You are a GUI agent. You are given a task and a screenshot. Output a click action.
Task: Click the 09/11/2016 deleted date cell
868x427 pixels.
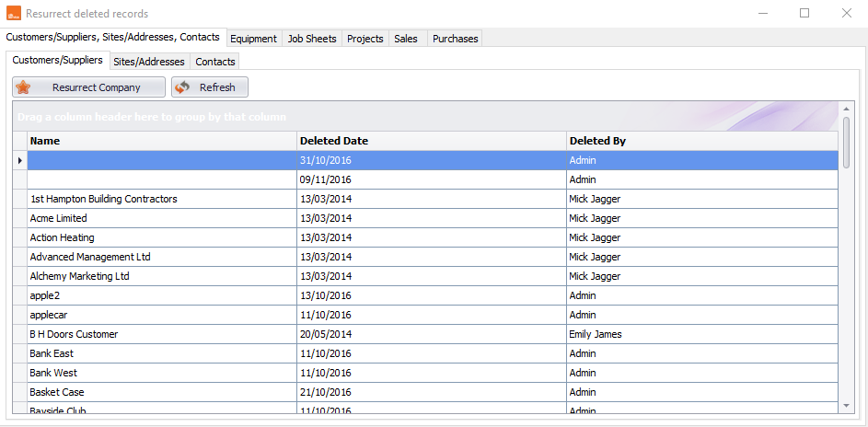point(432,179)
